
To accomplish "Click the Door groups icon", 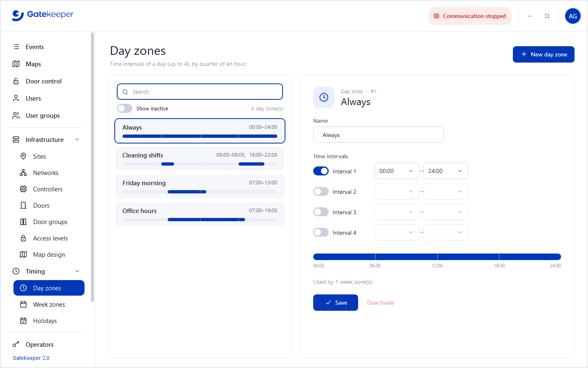I will click(x=23, y=222).
